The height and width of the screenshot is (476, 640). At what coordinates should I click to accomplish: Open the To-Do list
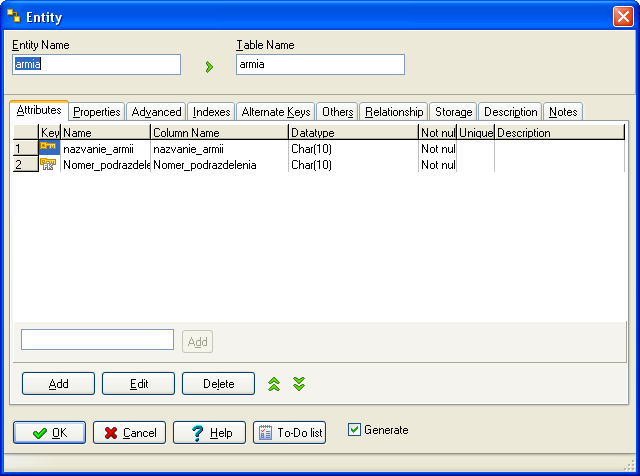tap(289, 432)
